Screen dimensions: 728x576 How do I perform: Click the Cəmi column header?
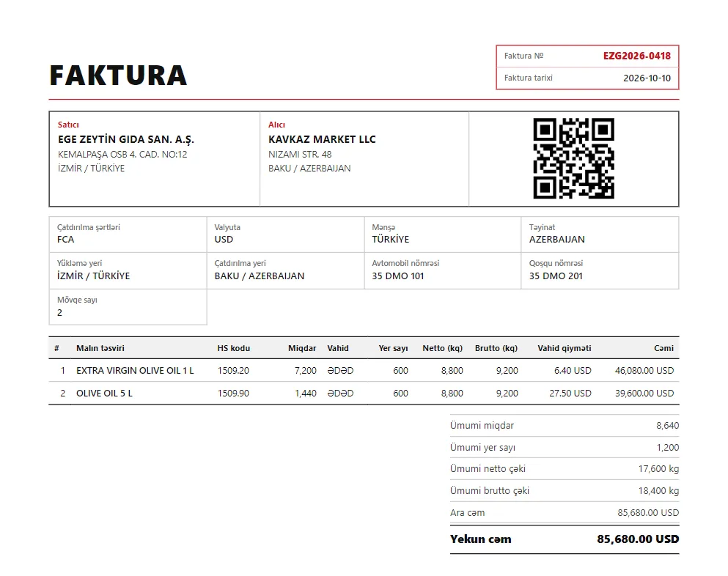pos(664,348)
